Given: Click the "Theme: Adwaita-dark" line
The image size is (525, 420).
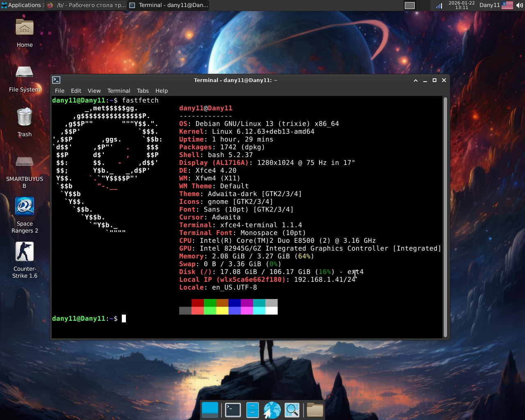Looking at the screenshot, I should tap(241, 194).
